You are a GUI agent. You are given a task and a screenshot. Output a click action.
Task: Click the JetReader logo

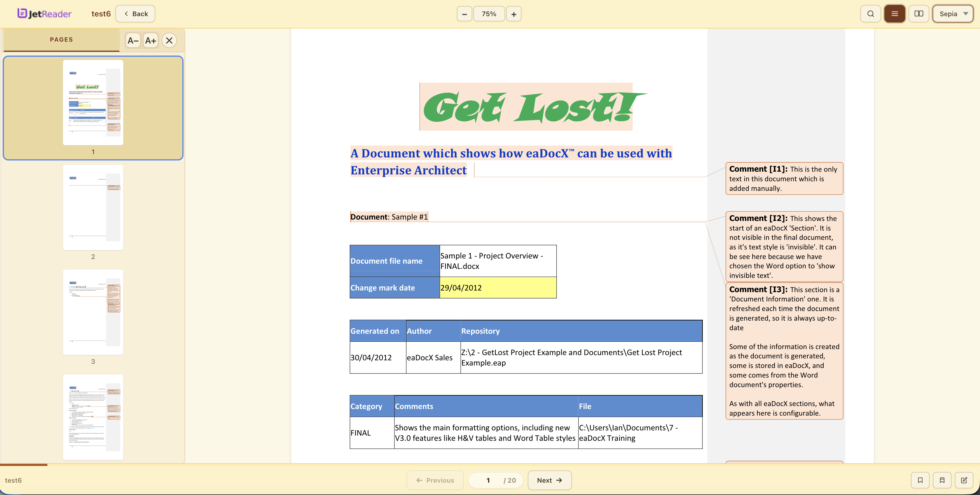44,14
